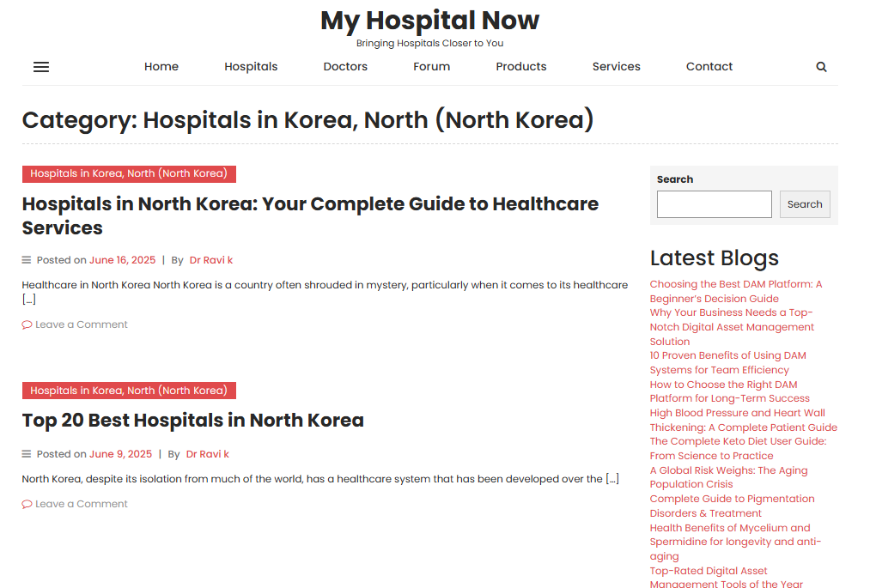Click Leave a Comment under Top 20 post

[x=82, y=504]
